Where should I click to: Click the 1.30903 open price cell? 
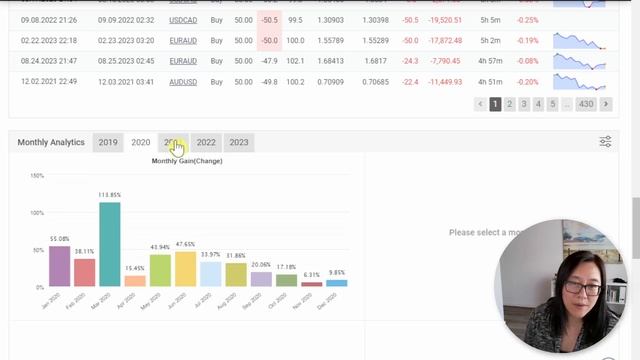[x=331, y=20]
